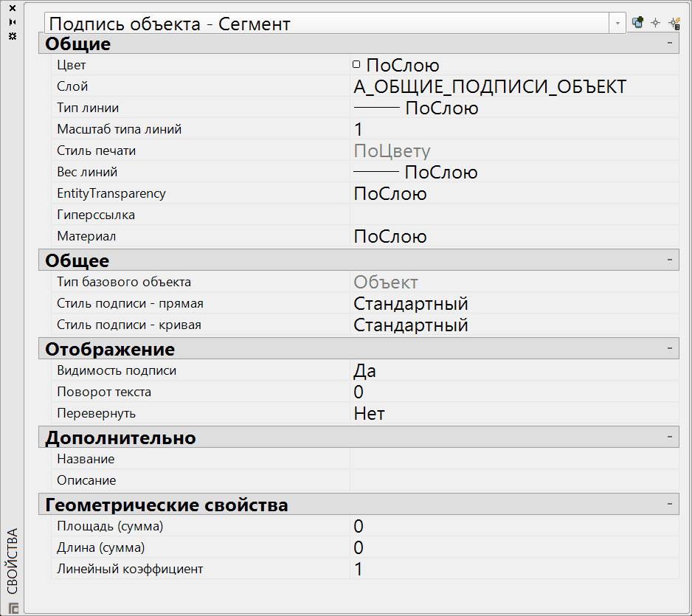Screen dimensions: 692x616
Task: Click the icon below the СВОЙСТВА title
Action: pyautogui.click(x=13, y=608)
